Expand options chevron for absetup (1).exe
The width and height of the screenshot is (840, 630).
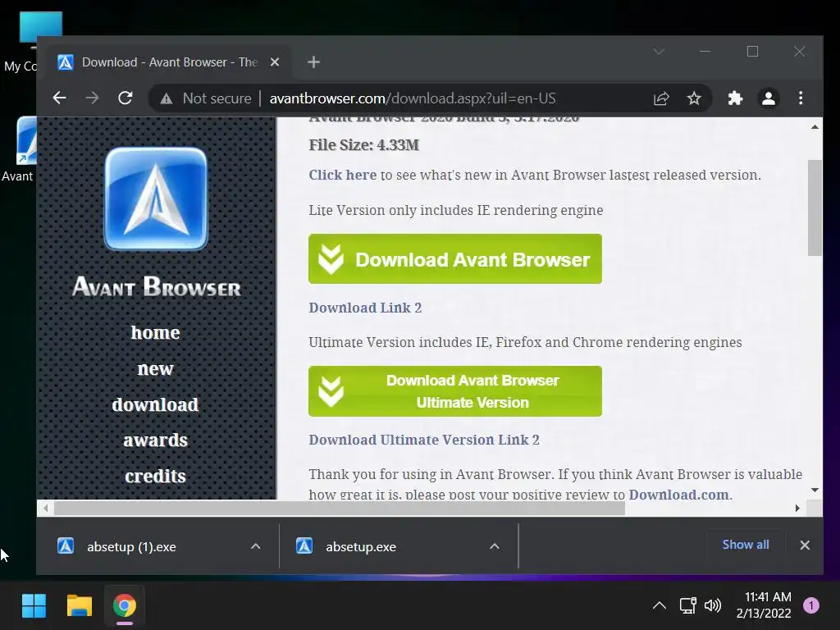coord(256,546)
